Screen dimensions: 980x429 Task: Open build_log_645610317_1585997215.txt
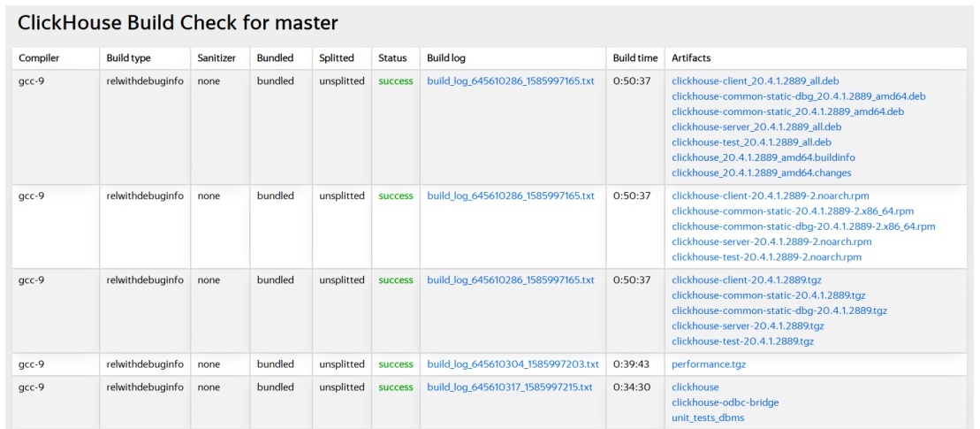point(510,387)
